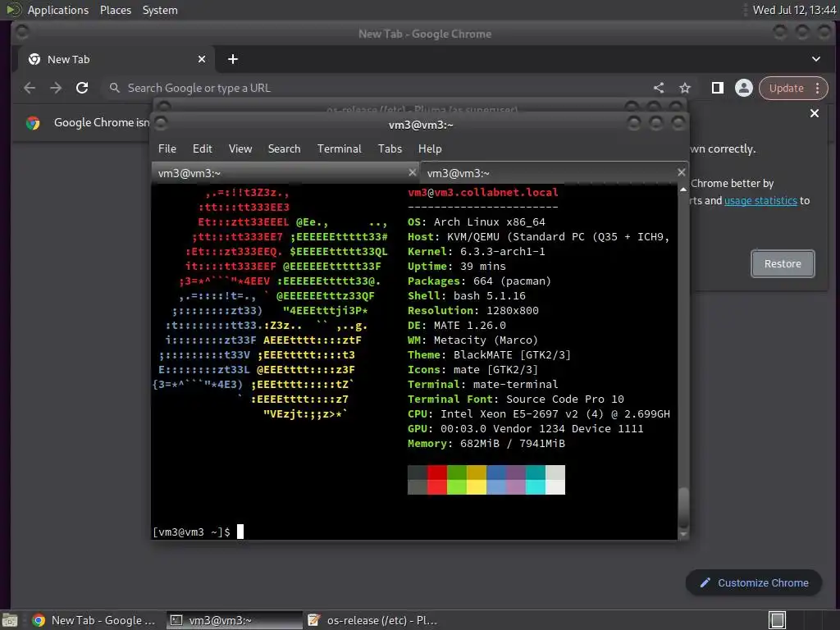Open terminal View menu
The image size is (840, 630).
(240, 149)
